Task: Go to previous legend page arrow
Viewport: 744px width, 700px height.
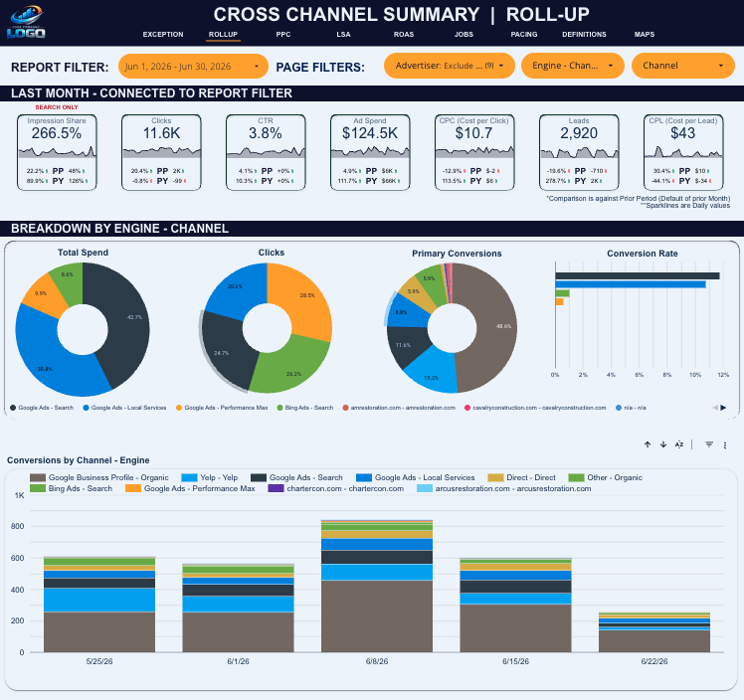Action: pyautogui.click(x=715, y=408)
